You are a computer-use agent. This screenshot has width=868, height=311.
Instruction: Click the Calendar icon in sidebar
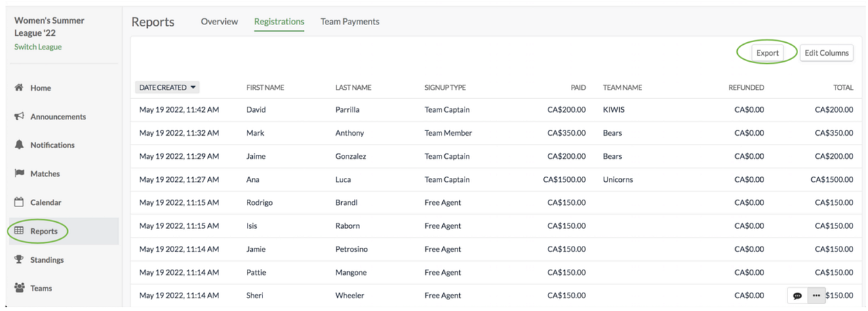pyautogui.click(x=19, y=202)
